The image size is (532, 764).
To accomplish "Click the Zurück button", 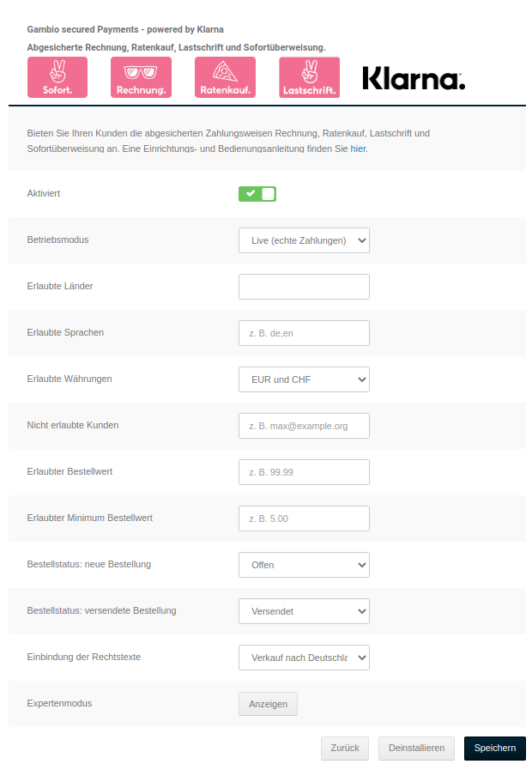I will tap(345, 749).
